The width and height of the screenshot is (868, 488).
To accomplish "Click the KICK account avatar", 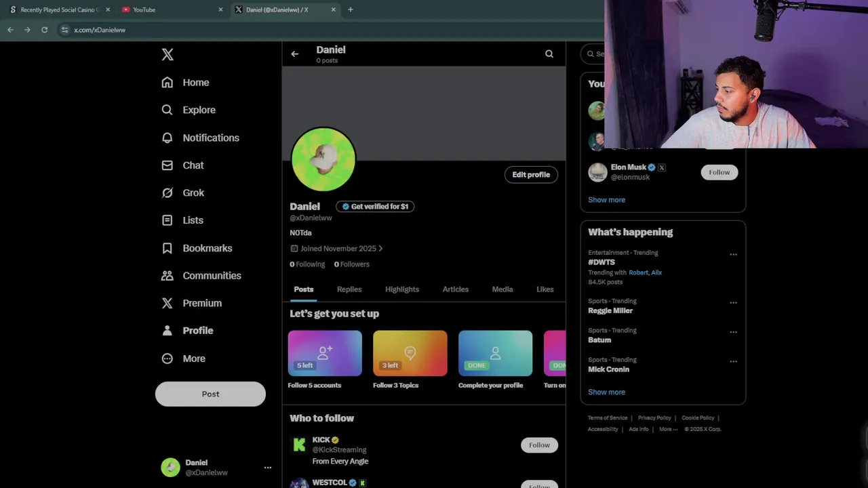I will click(299, 445).
